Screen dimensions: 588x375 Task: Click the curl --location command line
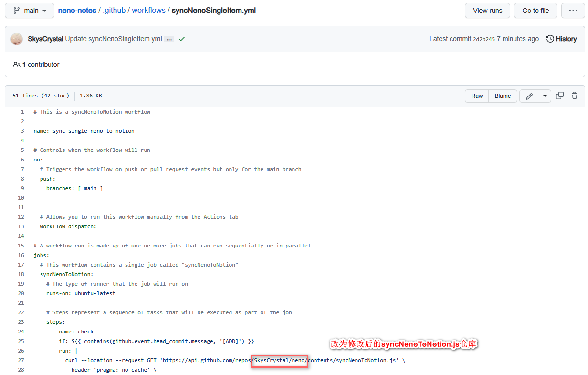[x=235, y=360]
